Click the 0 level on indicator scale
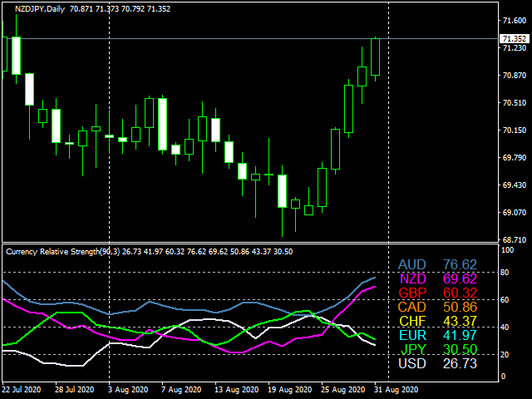Image resolution: width=532 pixels, height=399 pixels. 503,377
